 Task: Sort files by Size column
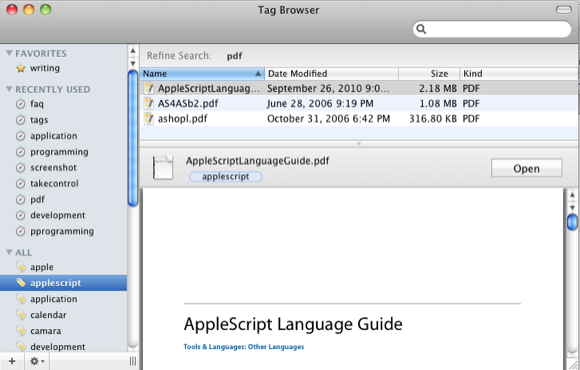[429, 74]
